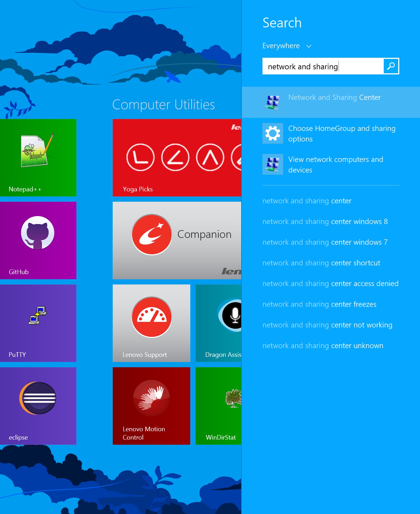Open View network computers and devices

point(331,164)
